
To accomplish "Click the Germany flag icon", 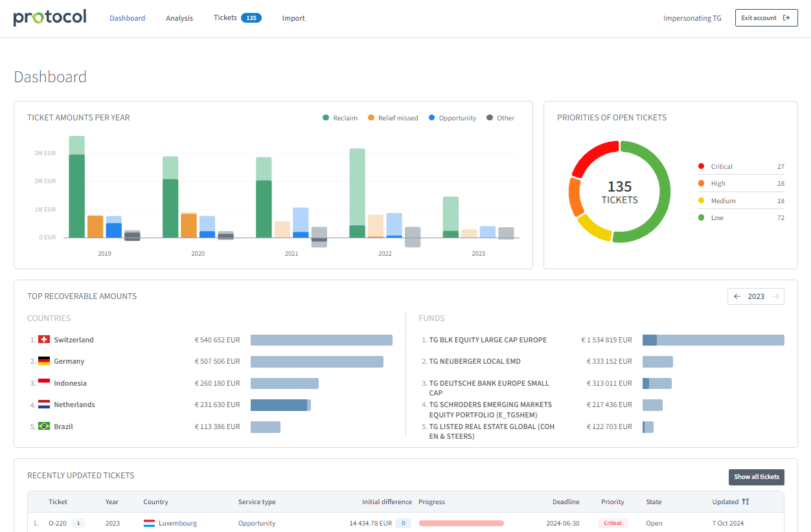I will (x=43, y=361).
